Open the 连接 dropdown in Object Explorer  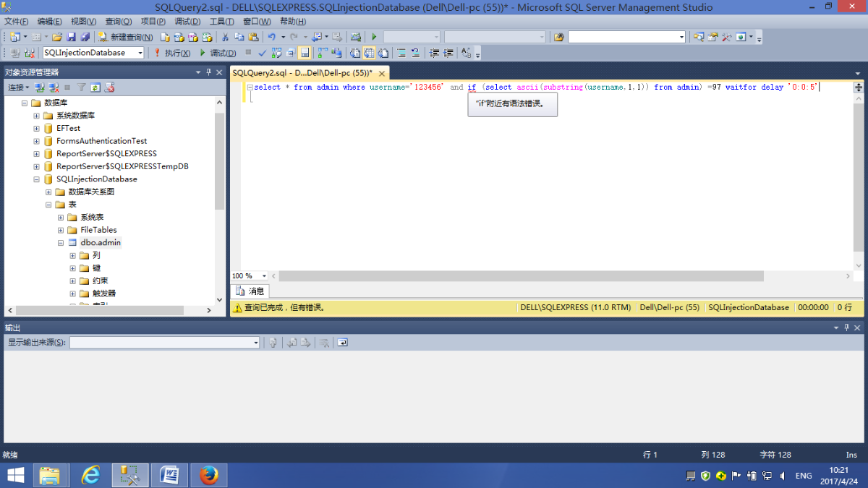tap(18, 87)
